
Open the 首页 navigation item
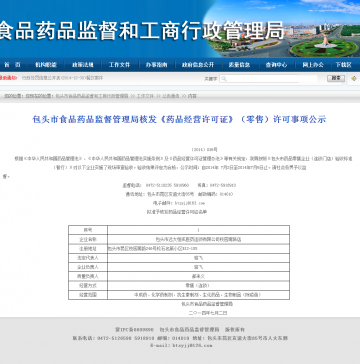coord(12,65)
